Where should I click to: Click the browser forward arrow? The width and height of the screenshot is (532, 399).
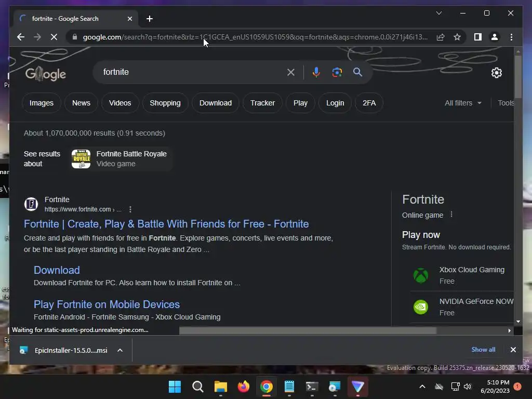tap(37, 37)
